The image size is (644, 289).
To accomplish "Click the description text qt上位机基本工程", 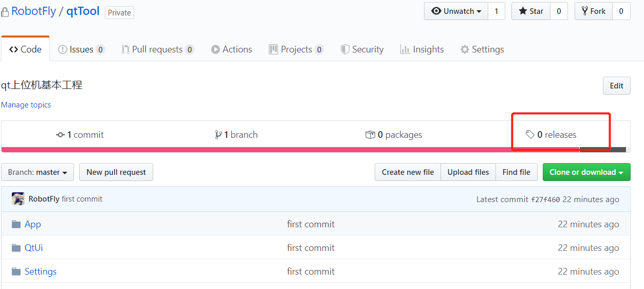I will point(42,85).
